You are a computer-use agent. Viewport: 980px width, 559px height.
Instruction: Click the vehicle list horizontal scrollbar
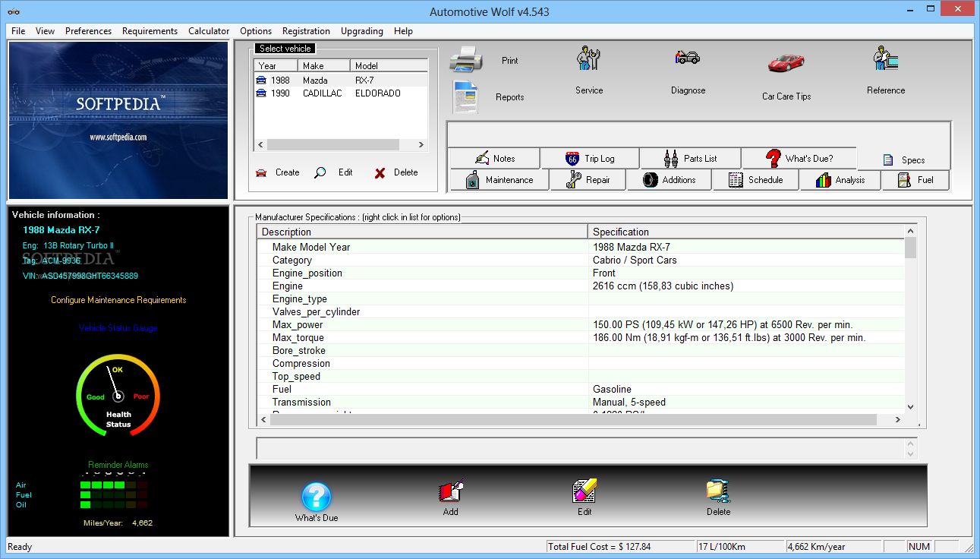pyautogui.click(x=341, y=144)
